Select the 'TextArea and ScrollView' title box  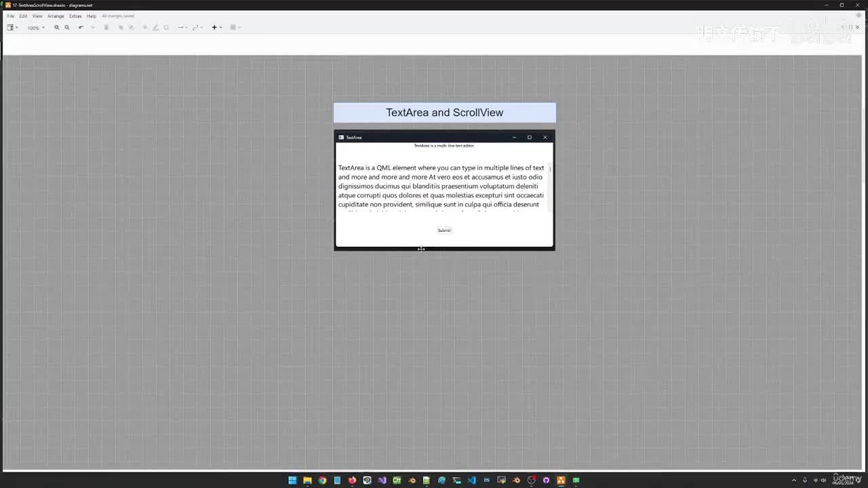[445, 113]
